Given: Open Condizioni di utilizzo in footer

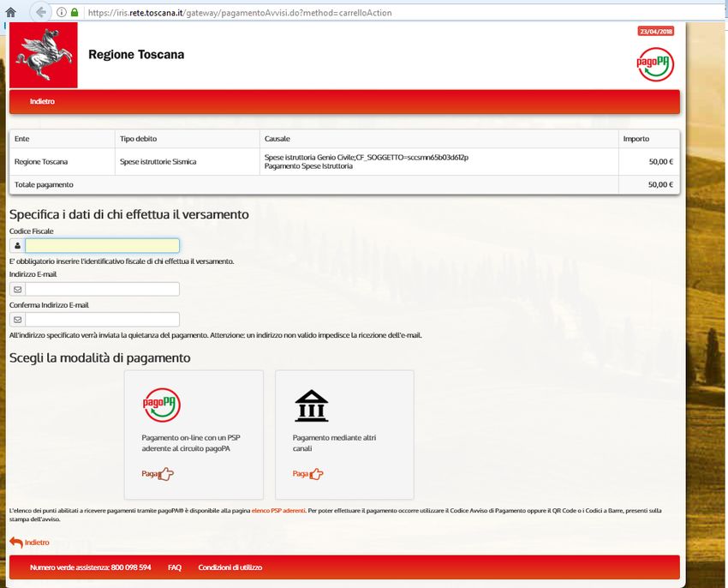Looking at the screenshot, I should click(x=230, y=567).
